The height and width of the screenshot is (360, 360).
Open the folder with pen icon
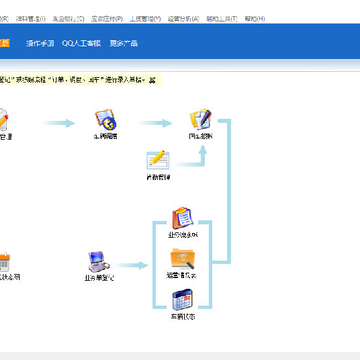(x=201, y=119)
